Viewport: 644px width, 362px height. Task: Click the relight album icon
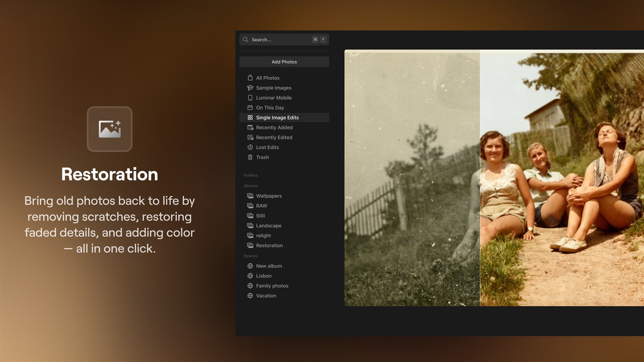[x=250, y=236]
